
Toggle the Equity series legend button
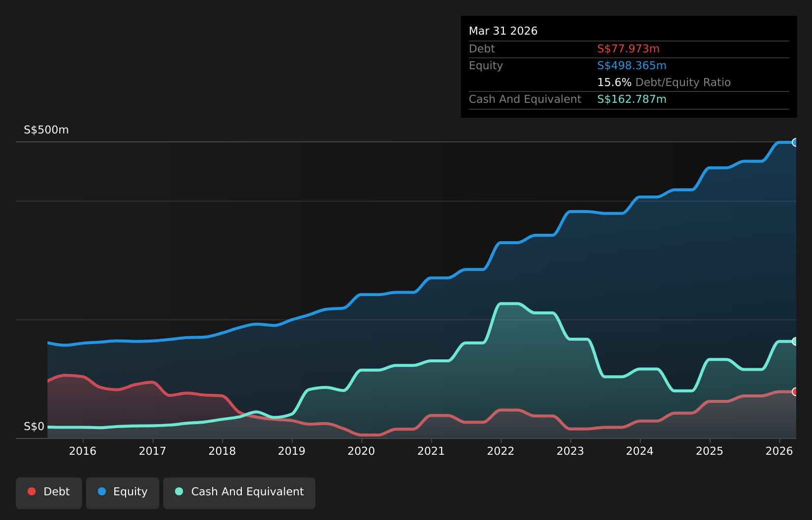[x=123, y=493]
